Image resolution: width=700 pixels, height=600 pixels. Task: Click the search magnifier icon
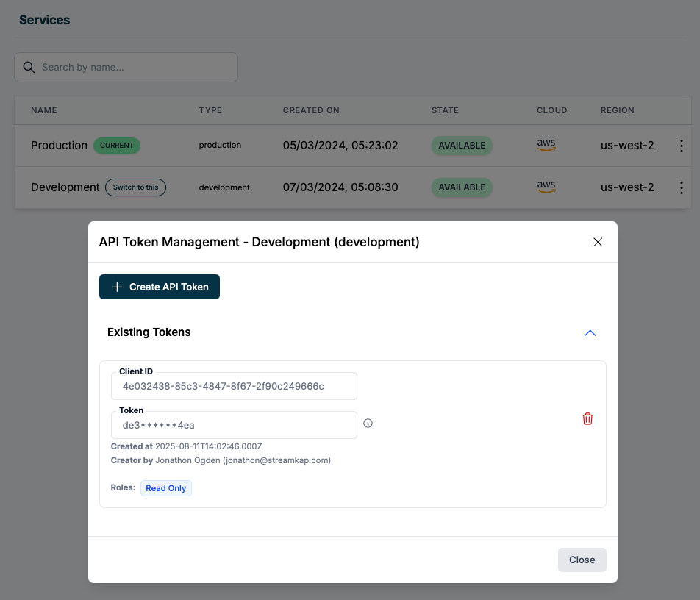pos(29,68)
